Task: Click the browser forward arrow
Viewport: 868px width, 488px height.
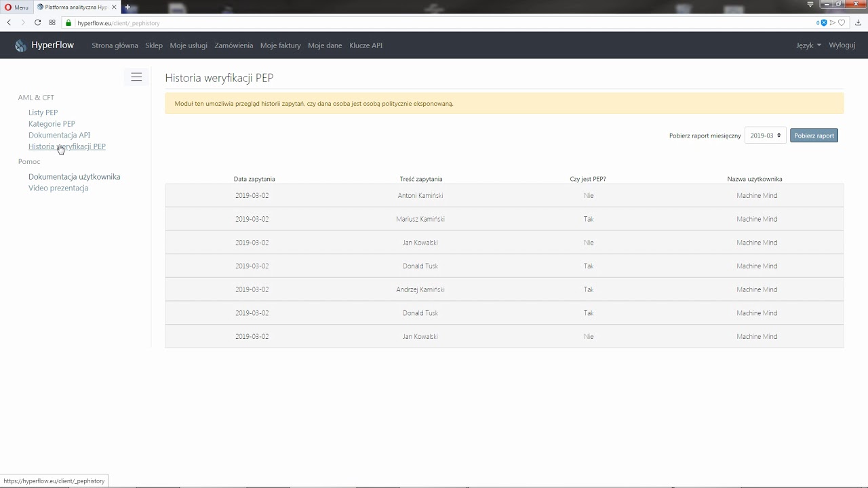Action: pos(23,22)
